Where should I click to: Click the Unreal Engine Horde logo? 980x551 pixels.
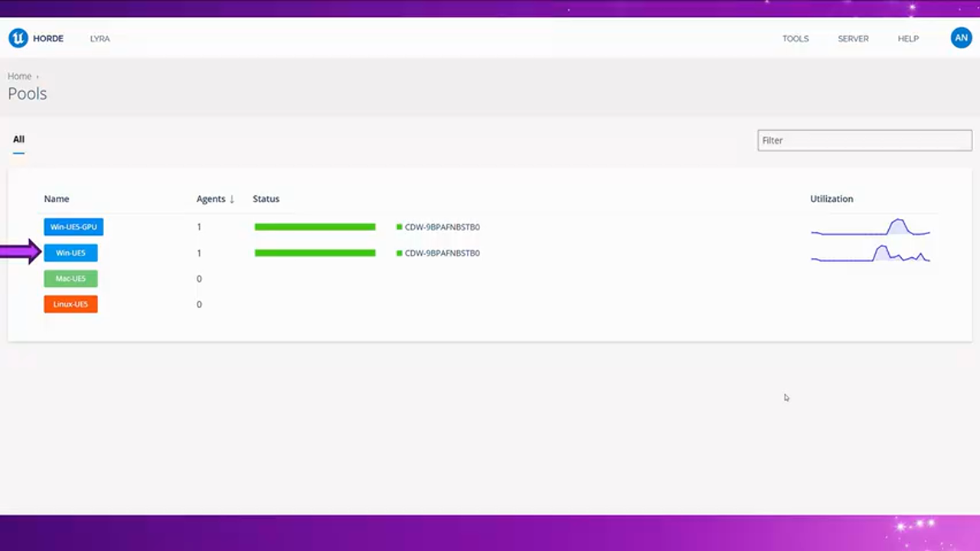coord(18,38)
